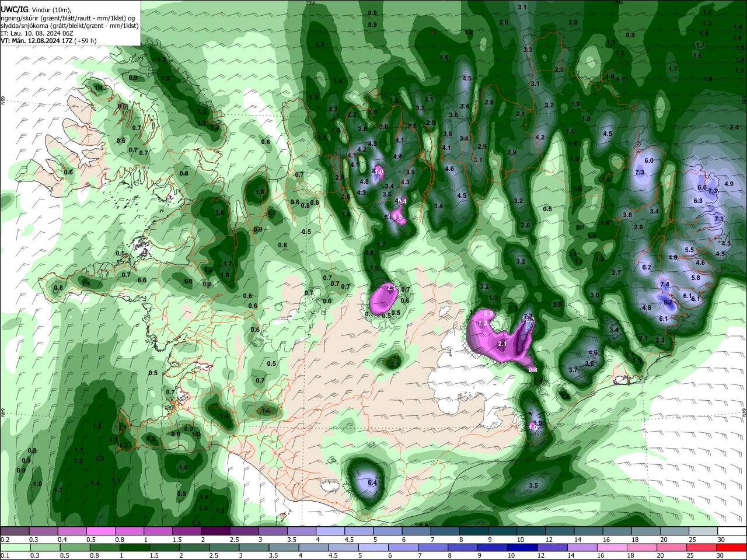Click the upper legend swatch starting at 8
Image resolution: width=747 pixels, height=560 pixels.
(x=473, y=531)
